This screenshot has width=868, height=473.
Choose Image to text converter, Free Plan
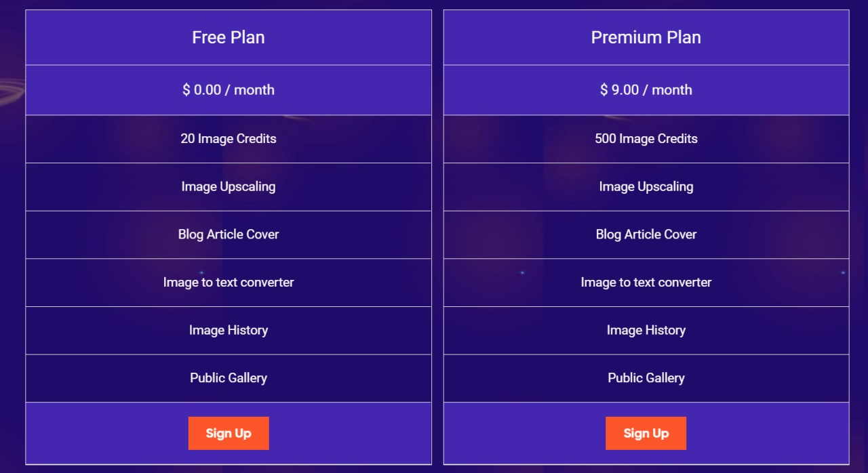229,283
